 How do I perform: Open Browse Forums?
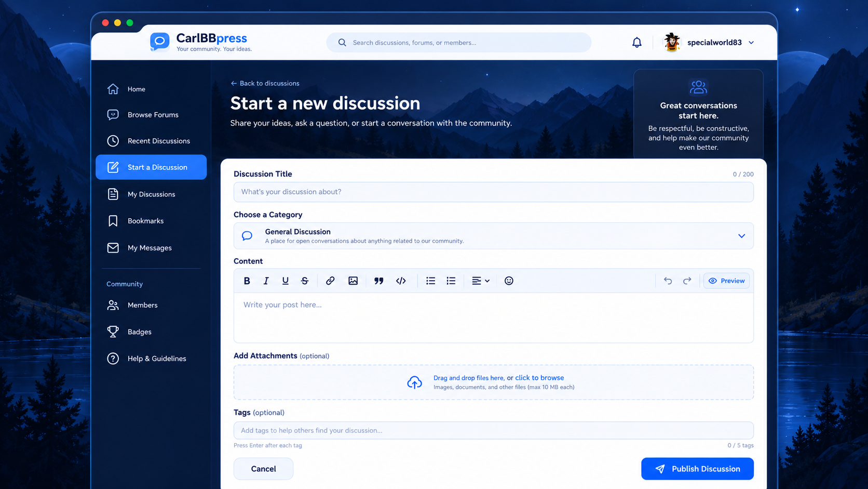(151, 115)
